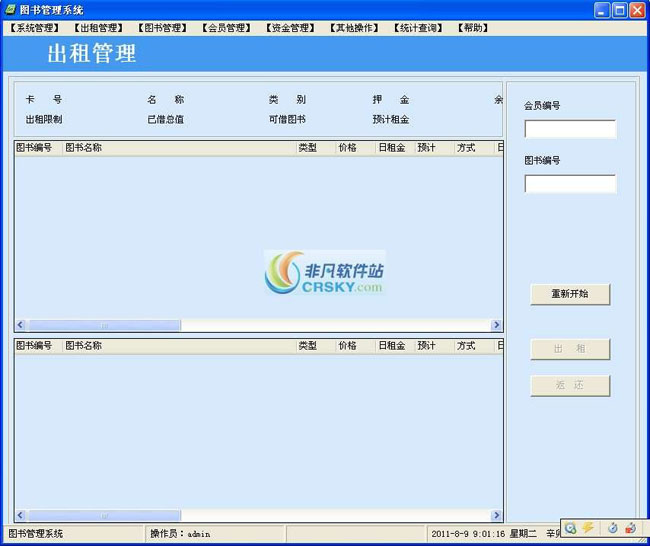Open the 【统计查询】 menu

coord(418,28)
